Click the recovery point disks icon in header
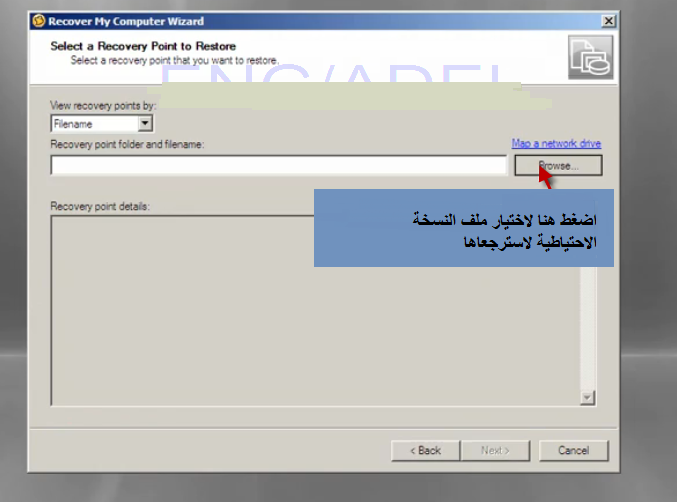Image resolution: width=677 pixels, height=502 pixels. click(590, 57)
